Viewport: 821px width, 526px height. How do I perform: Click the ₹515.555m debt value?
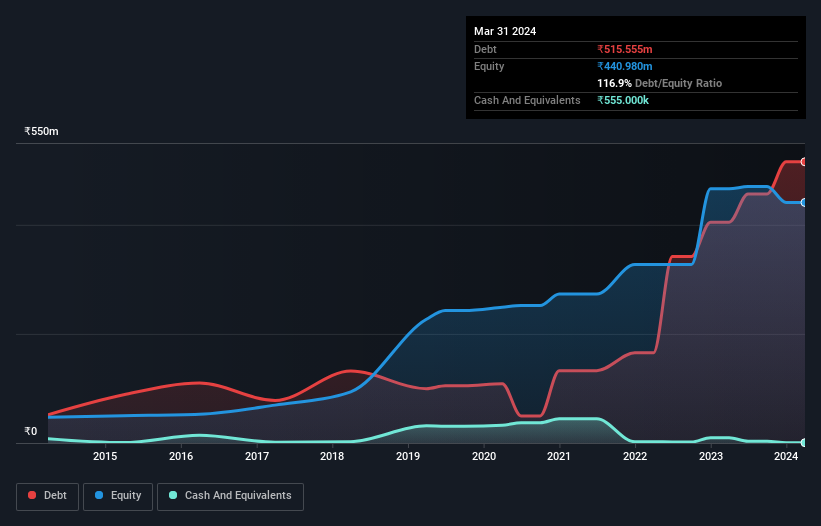[625, 49]
